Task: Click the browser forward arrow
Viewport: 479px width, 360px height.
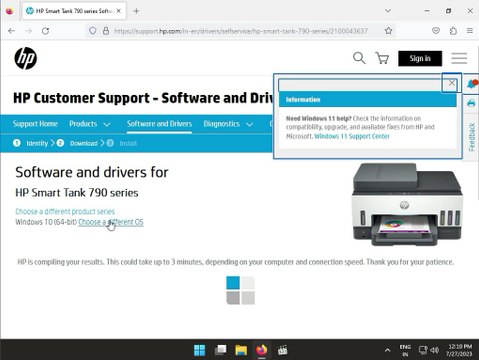Action: coord(29,31)
